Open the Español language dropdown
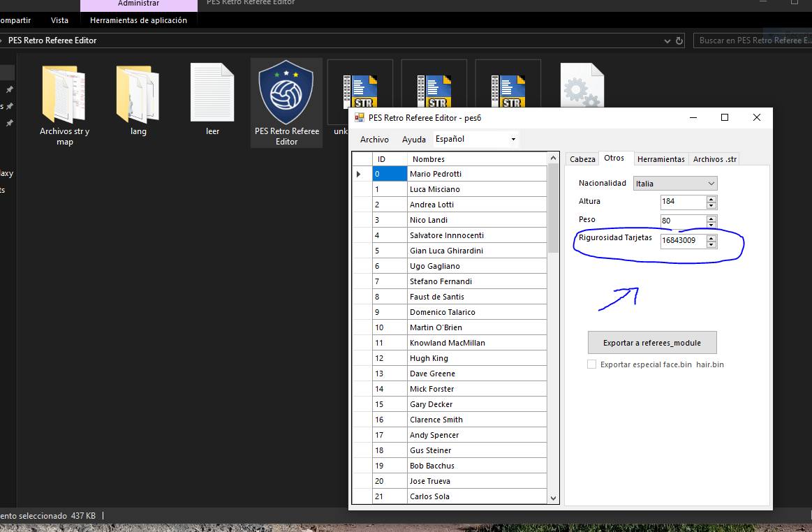 point(475,139)
